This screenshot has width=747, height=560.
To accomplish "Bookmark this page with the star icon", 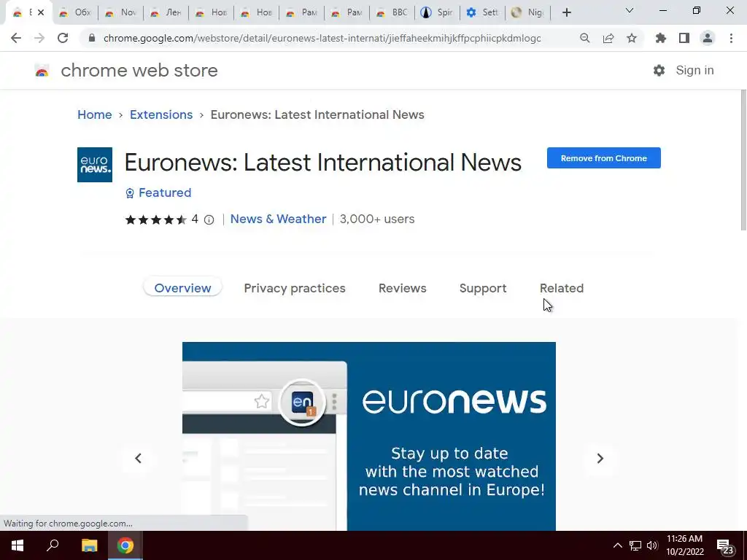I will point(632,38).
